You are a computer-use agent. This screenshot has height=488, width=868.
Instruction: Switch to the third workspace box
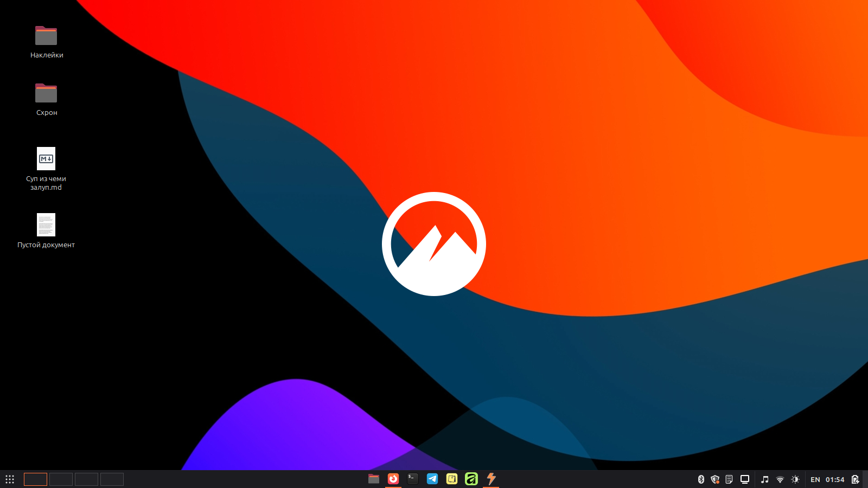point(86,479)
